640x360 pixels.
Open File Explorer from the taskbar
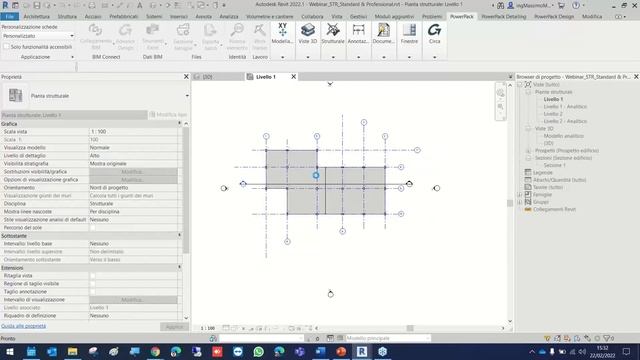point(73,351)
